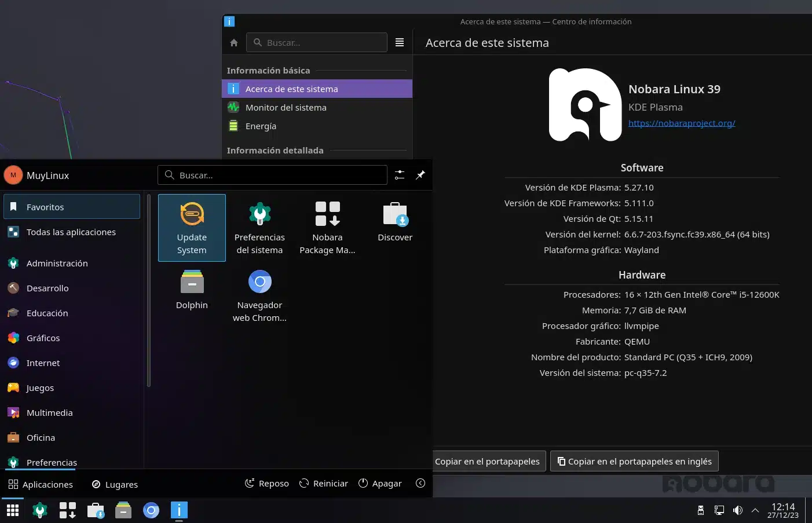Click the memory value 7,7 GiB de RAM

click(655, 310)
